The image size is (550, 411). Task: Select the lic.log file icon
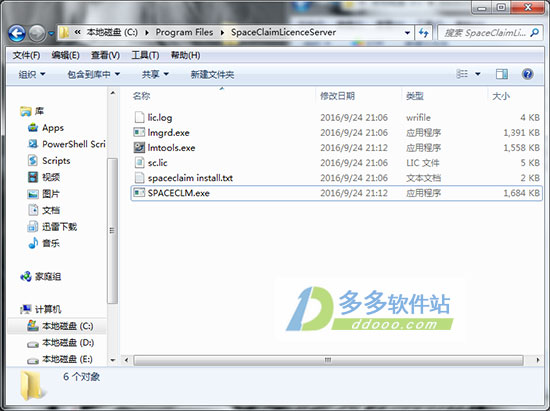(x=139, y=117)
